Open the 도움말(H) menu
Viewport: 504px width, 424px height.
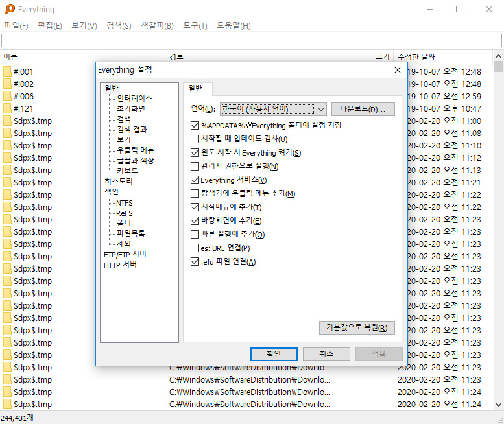(x=234, y=25)
